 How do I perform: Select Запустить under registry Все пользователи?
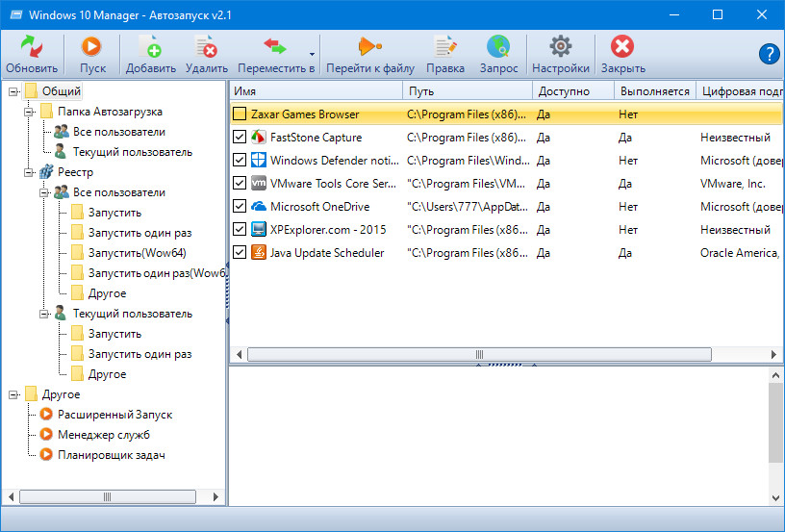point(114,213)
